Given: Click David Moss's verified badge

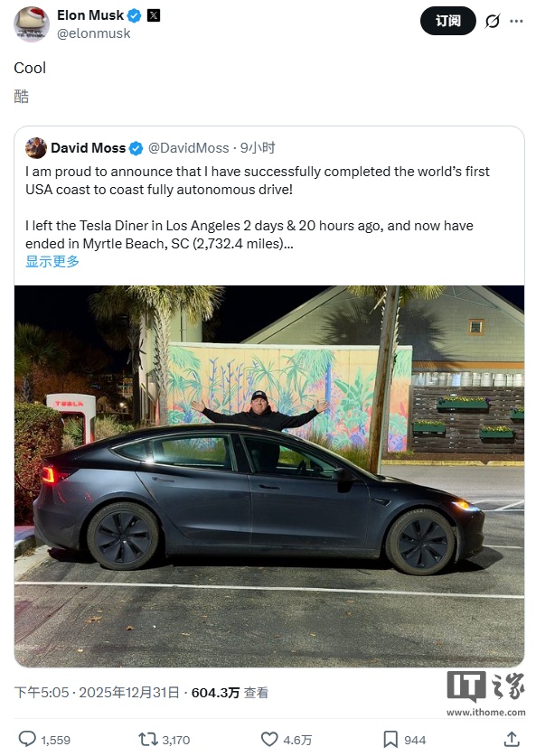Looking at the screenshot, I should [x=136, y=148].
